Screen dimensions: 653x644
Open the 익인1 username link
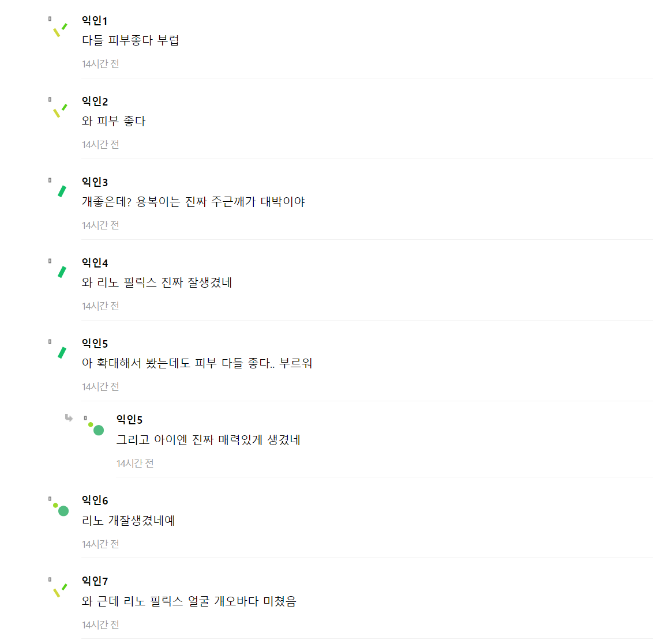(95, 21)
